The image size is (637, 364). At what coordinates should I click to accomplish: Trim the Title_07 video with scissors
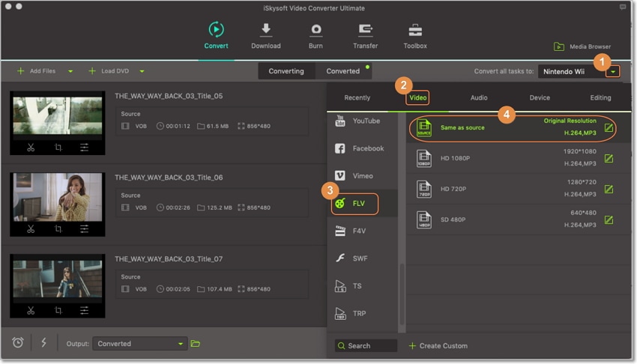point(31,310)
